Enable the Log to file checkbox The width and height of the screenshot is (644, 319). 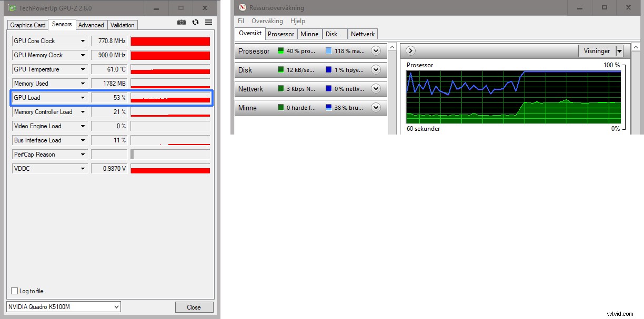coord(15,291)
